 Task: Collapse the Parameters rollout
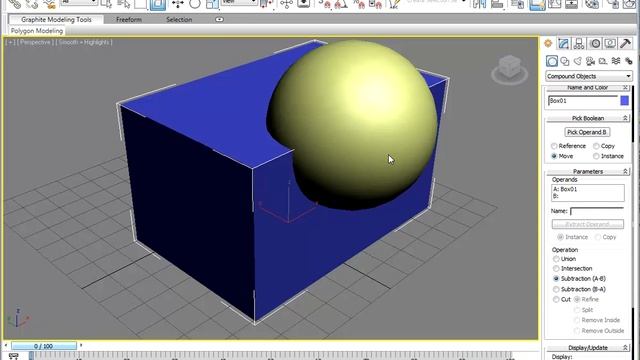click(x=587, y=171)
